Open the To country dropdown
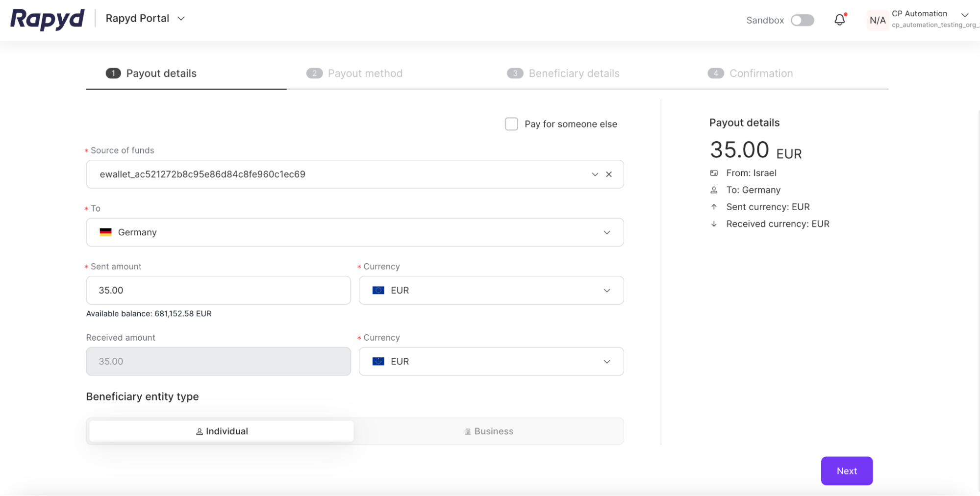Viewport: 980px width, 496px height. point(606,232)
